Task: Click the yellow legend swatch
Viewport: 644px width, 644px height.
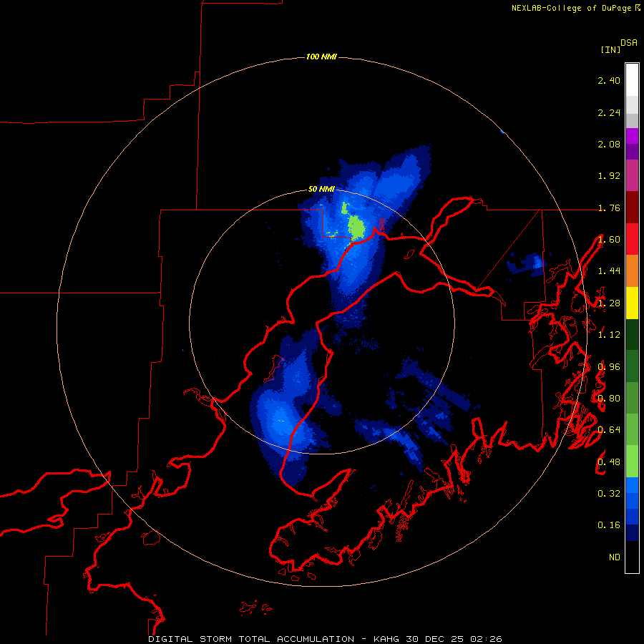Action: pyautogui.click(x=632, y=303)
